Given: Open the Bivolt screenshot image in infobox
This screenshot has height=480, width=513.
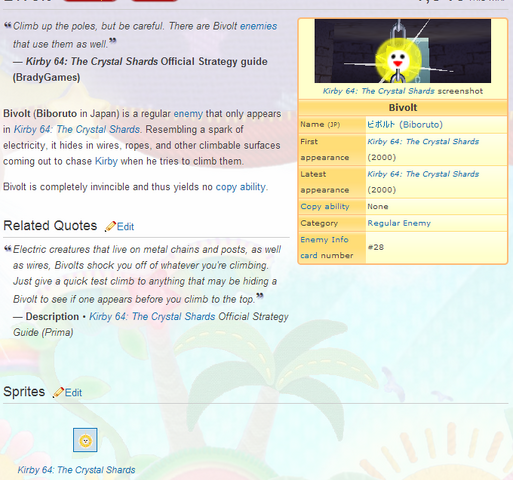Looking at the screenshot, I should [403, 51].
